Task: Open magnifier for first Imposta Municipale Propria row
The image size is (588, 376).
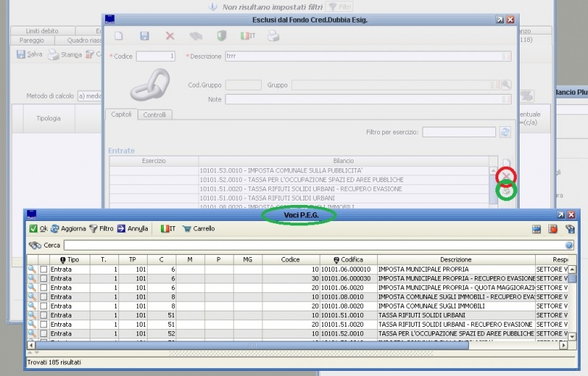Action: [x=32, y=270]
